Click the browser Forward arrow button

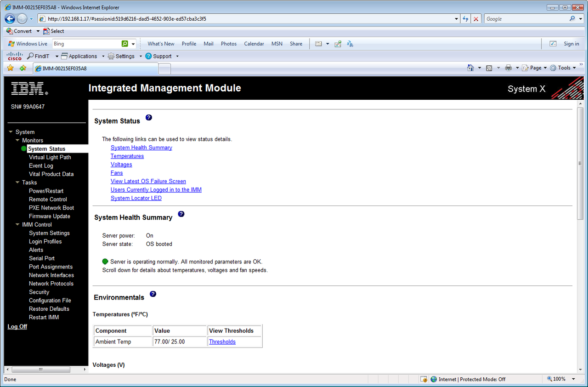pyautogui.click(x=22, y=19)
